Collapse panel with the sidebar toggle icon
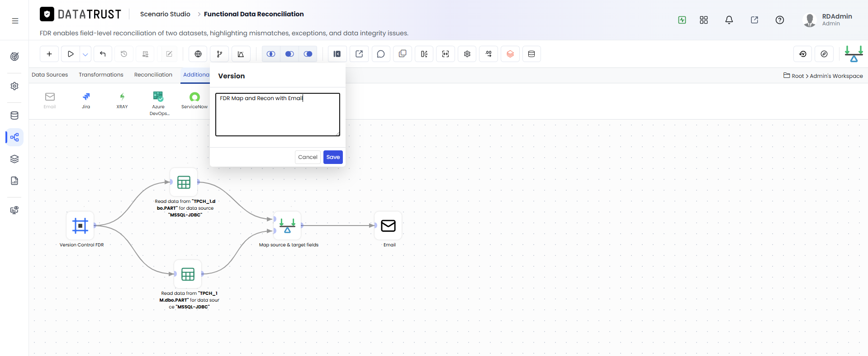The image size is (868, 356). (337, 54)
